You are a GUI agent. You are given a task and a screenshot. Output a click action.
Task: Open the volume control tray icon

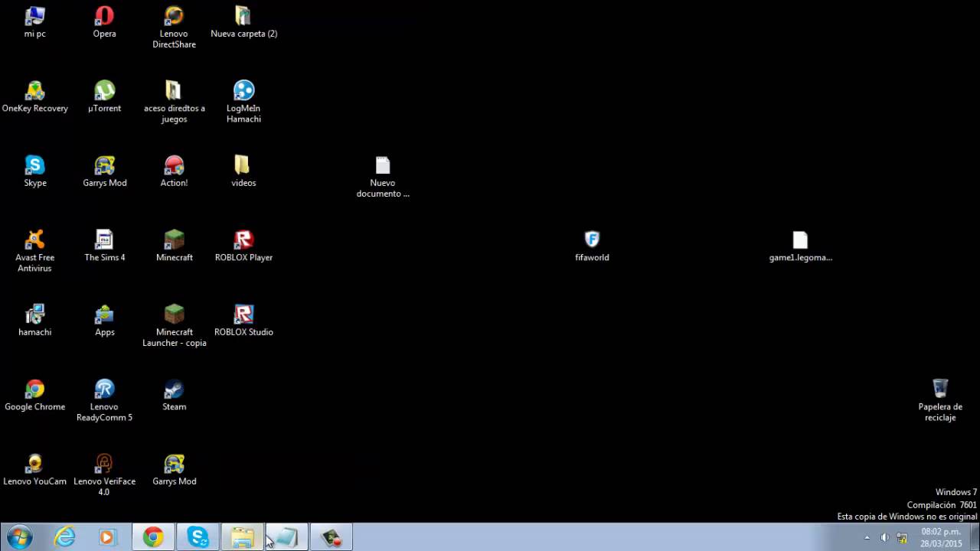(884, 537)
